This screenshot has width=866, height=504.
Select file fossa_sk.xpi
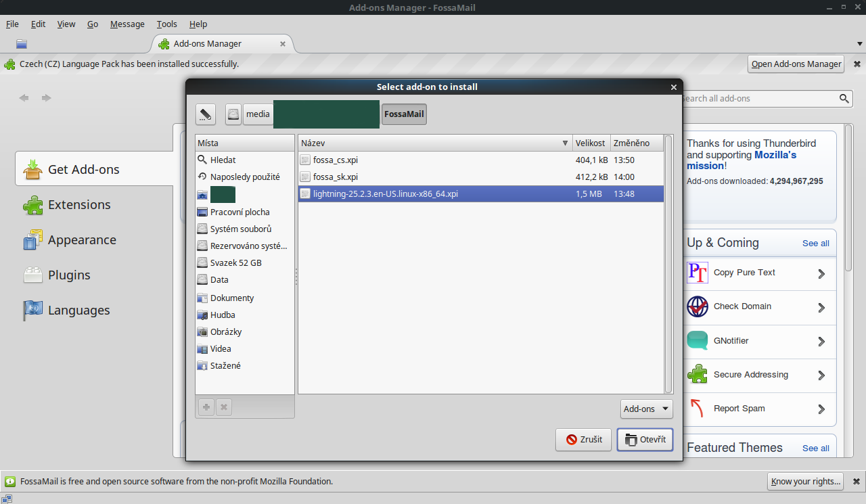pos(481,177)
